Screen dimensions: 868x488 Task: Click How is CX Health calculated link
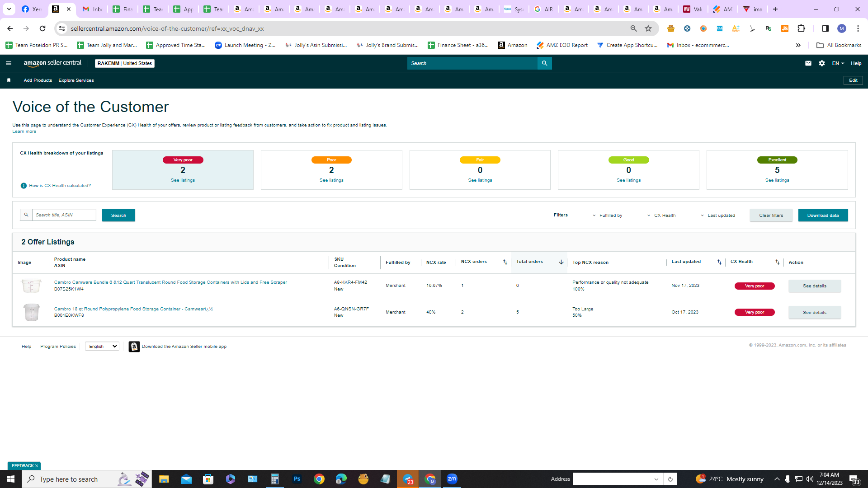[60, 186]
